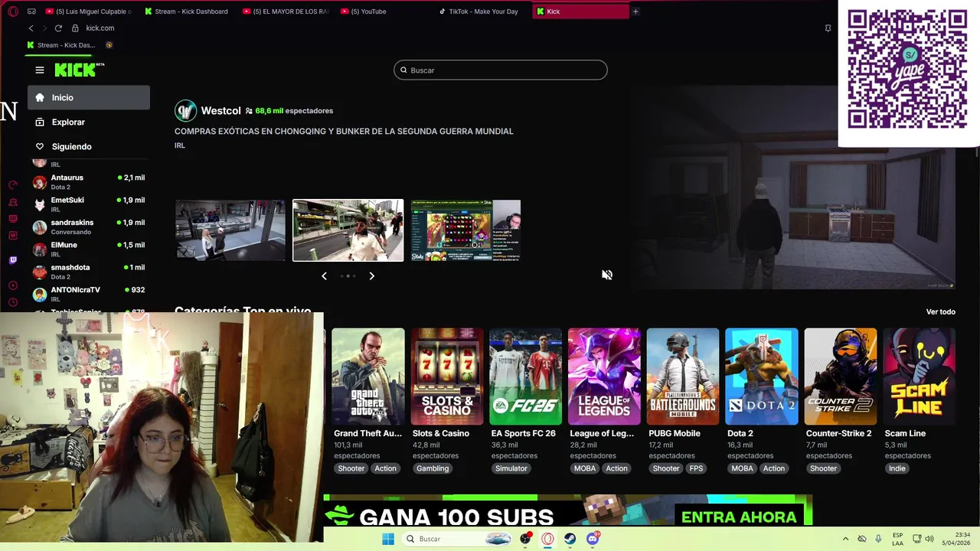
Task: Open history clock icon in Opera sidebar
Action: tap(13, 303)
